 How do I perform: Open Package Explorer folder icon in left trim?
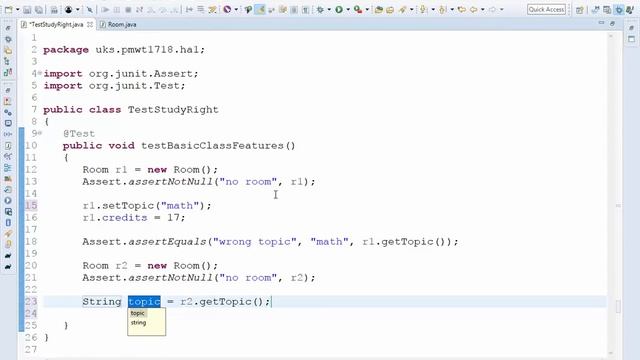[x=8, y=51]
